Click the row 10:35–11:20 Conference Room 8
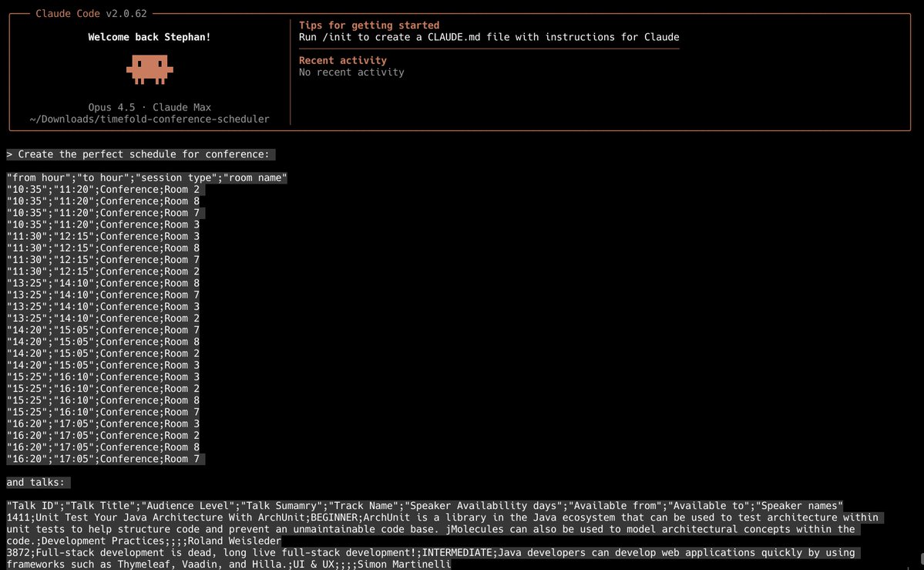 [103, 201]
